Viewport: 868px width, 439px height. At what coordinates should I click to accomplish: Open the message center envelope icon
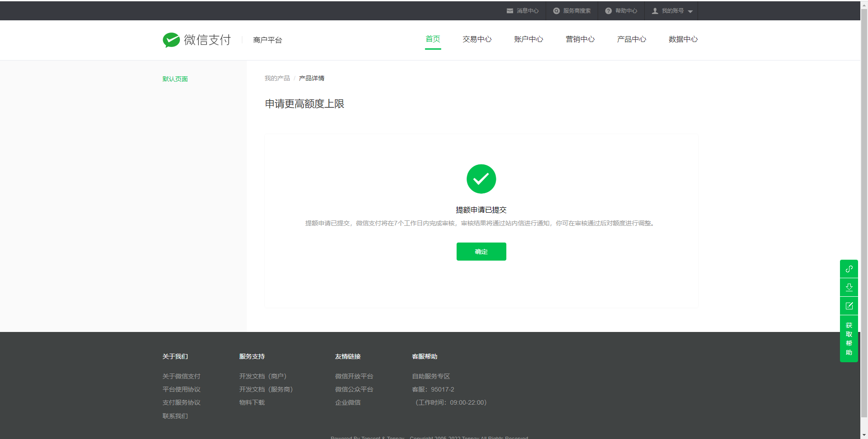tap(510, 11)
